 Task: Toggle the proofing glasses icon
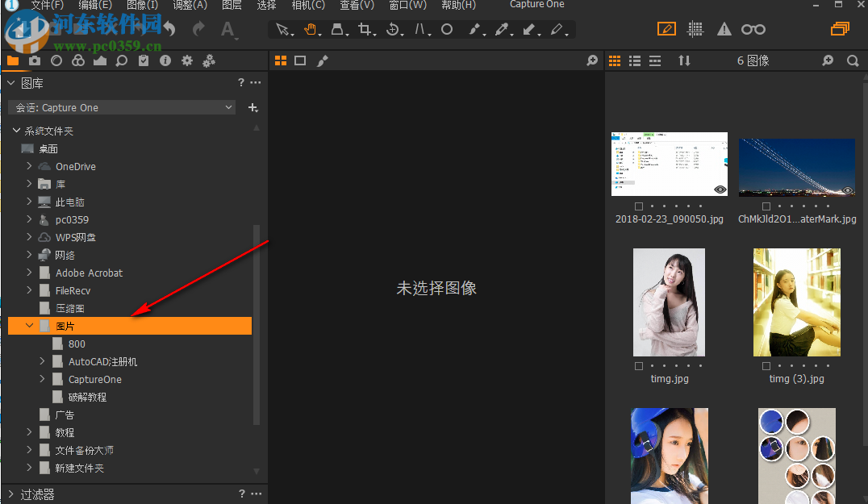tap(753, 29)
